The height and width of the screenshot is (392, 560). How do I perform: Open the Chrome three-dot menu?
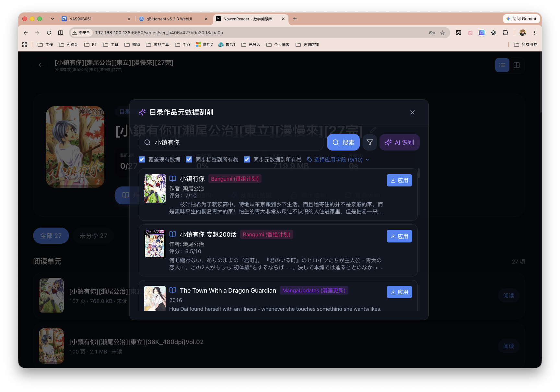[x=534, y=33]
